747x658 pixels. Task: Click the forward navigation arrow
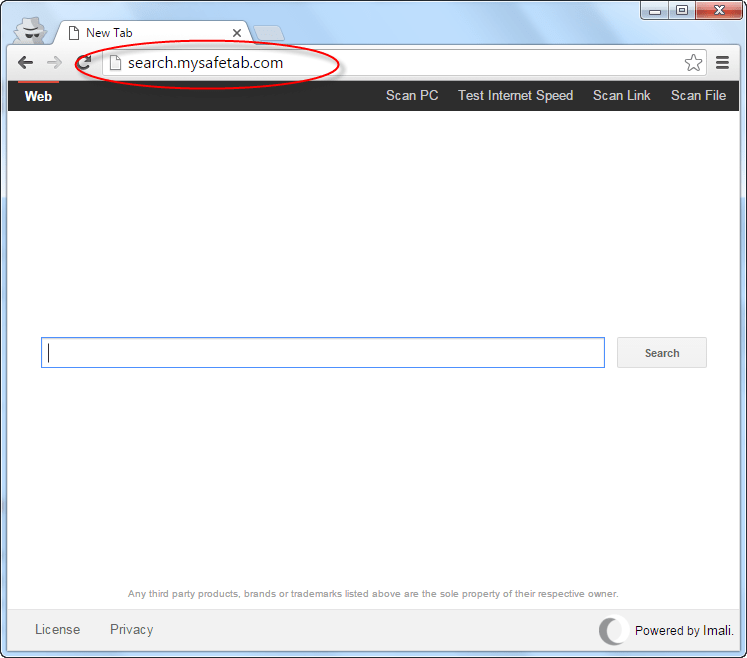point(54,62)
